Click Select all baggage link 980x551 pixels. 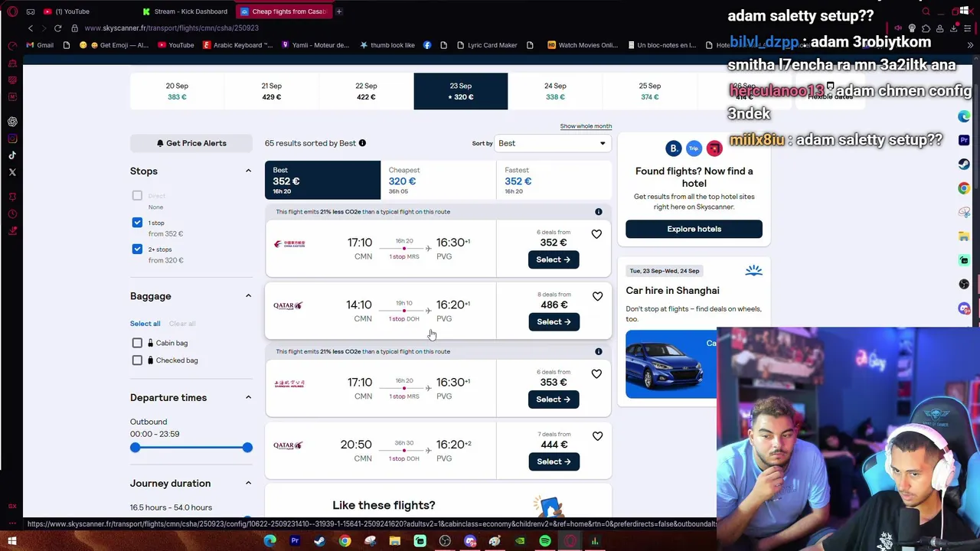pyautogui.click(x=145, y=324)
